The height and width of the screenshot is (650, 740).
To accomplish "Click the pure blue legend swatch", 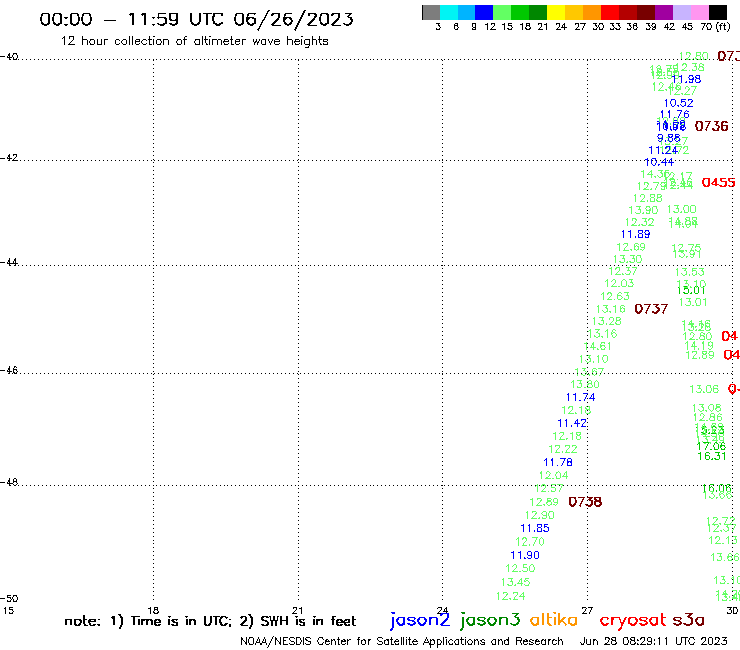I will pos(484,12).
